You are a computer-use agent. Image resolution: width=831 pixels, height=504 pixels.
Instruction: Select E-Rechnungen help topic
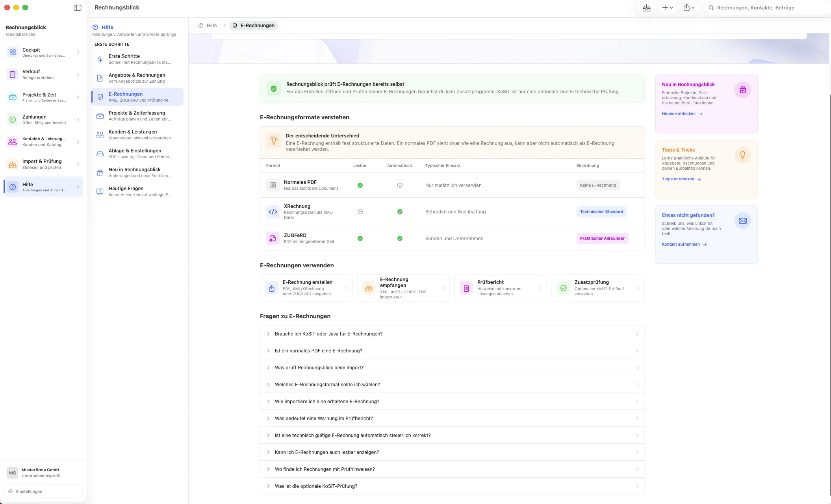click(x=137, y=97)
